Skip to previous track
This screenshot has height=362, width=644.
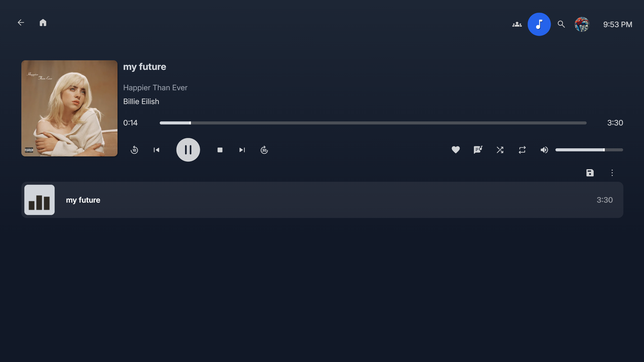coord(156,150)
